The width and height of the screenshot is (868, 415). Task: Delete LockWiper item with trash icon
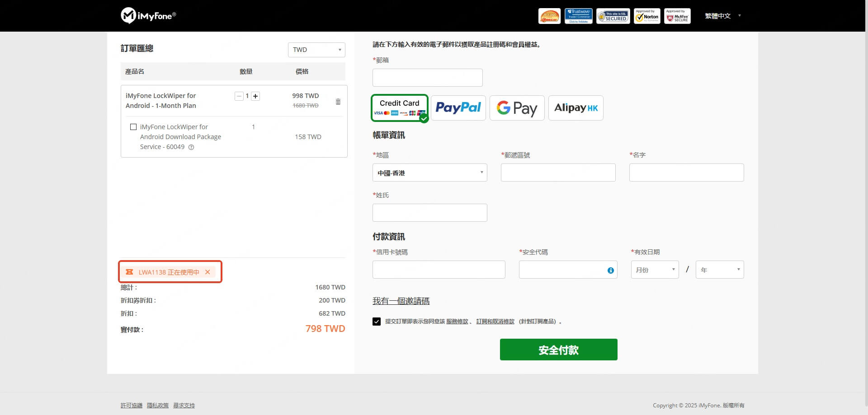(338, 102)
